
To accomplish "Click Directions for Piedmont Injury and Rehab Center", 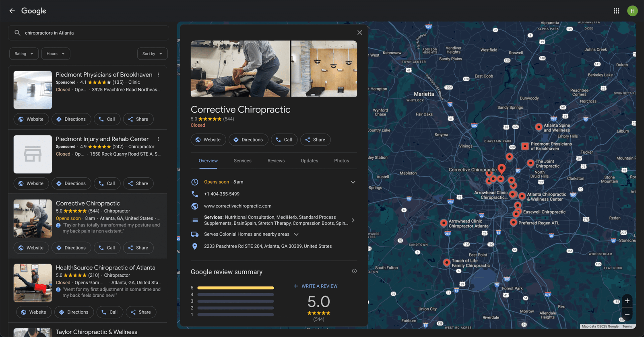I will tap(71, 184).
